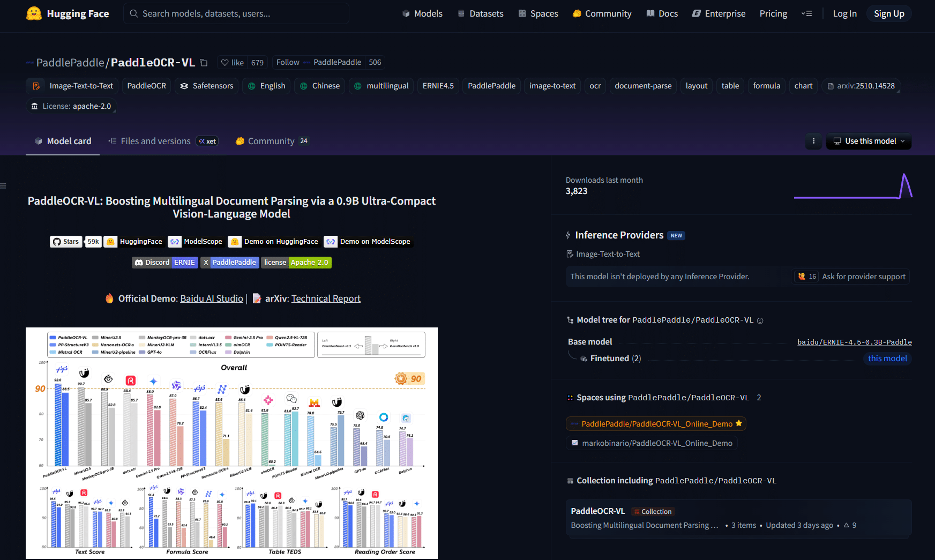Open the three-dot model options menu

click(813, 141)
